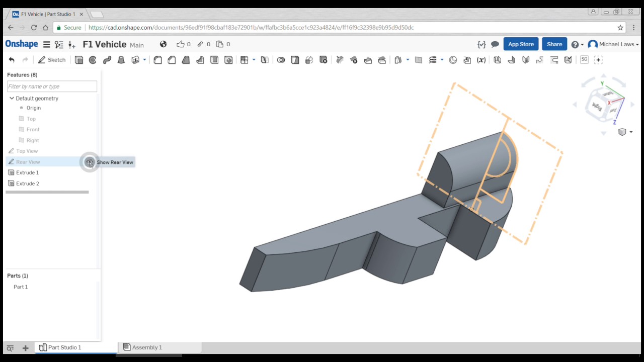This screenshot has width=644, height=362.
Task: Open the dropdown arrow next to Thicken
Action: [144, 60]
